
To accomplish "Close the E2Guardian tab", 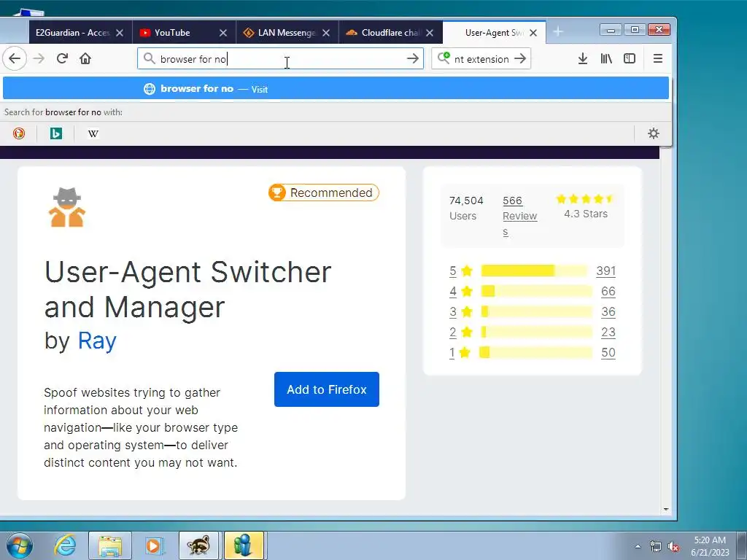I will coord(120,33).
